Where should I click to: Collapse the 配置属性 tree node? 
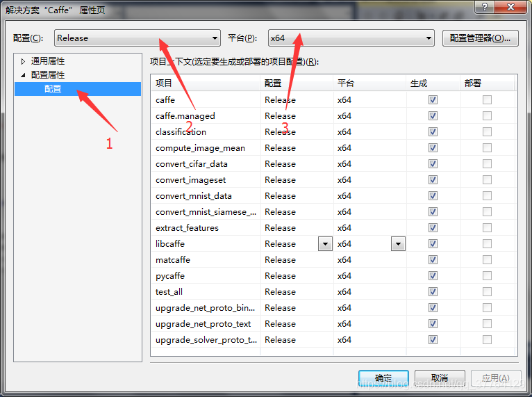pyautogui.click(x=23, y=75)
